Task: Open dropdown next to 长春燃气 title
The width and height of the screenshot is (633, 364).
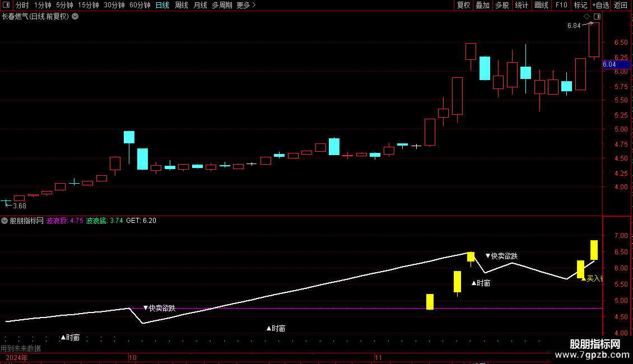Action: pyautogui.click(x=75, y=17)
